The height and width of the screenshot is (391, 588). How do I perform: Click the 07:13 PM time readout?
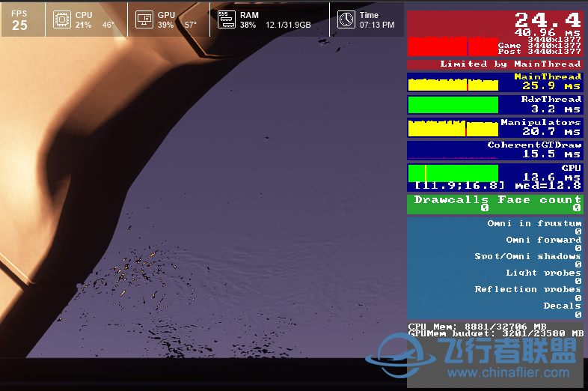[377, 25]
